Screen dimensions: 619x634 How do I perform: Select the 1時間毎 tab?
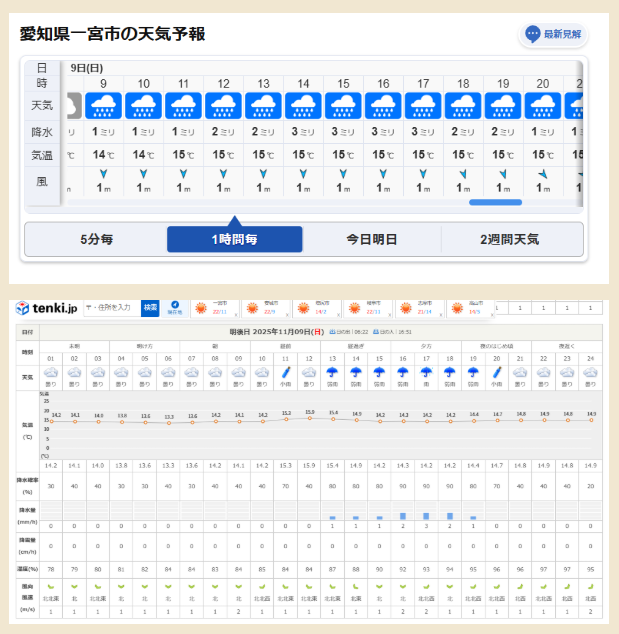234,239
